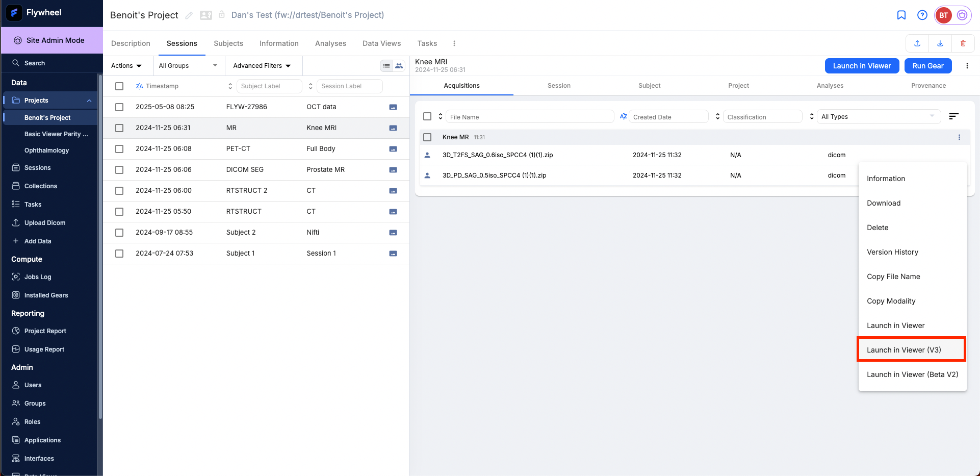Check the MR Knee MRI session checkbox
The height and width of the screenshot is (476, 980).
click(x=119, y=128)
